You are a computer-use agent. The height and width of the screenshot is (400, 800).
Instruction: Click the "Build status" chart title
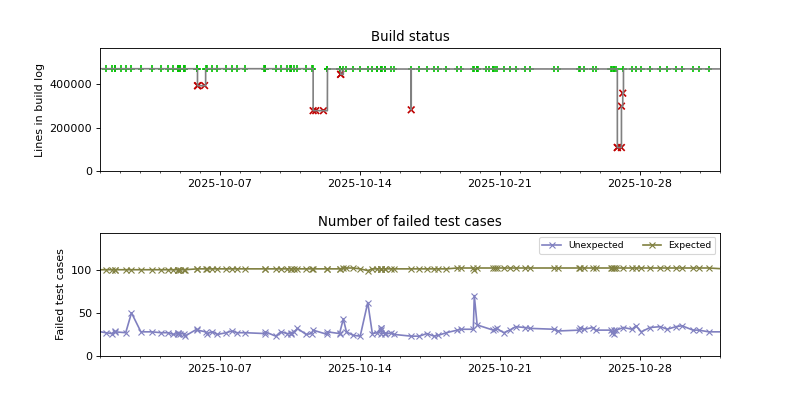pos(410,37)
